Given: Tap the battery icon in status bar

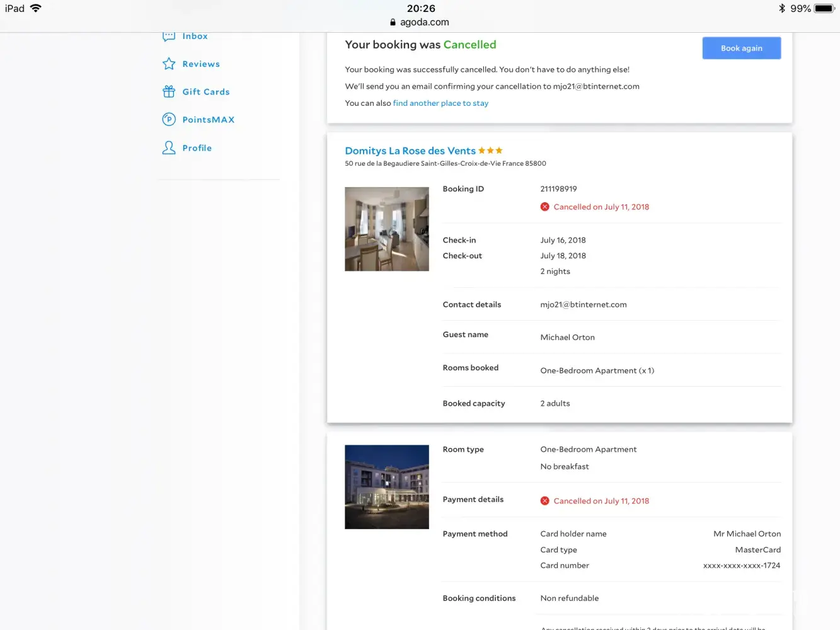Looking at the screenshot, I should (824, 8).
